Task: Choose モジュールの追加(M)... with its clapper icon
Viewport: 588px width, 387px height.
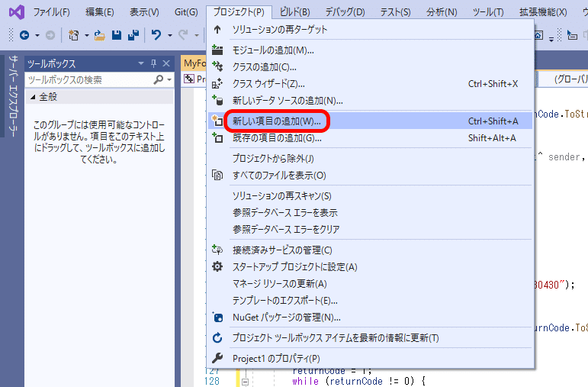Action: coord(370,50)
